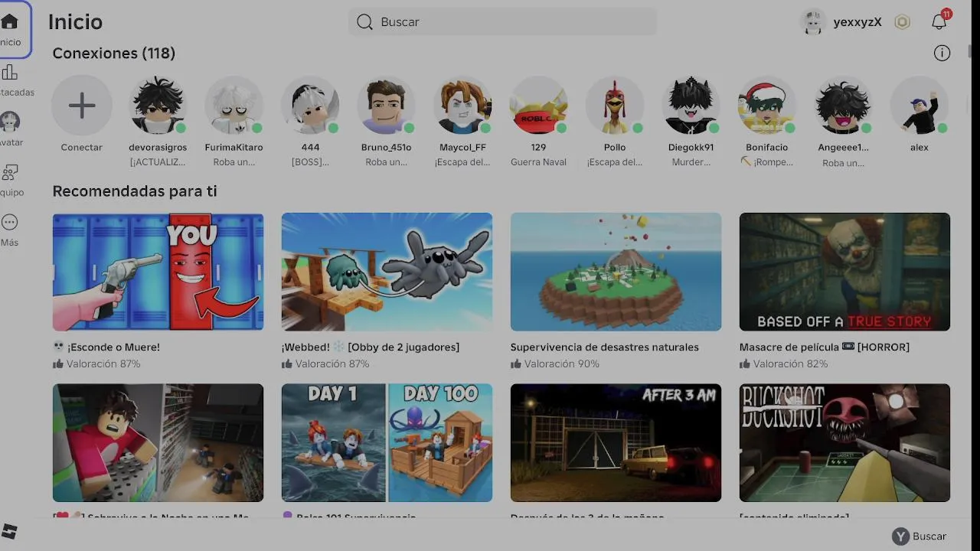Image resolution: width=980 pixels, height=551 pixels.
Task: Open yexxyzX profile avatar in header
Action: [x=813, y=22]
